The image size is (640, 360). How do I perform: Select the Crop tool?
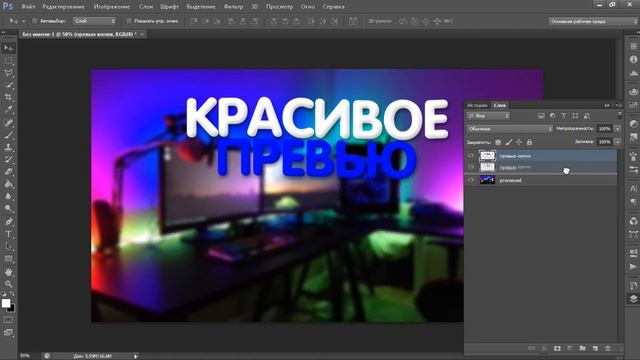(x=8, y=98)
